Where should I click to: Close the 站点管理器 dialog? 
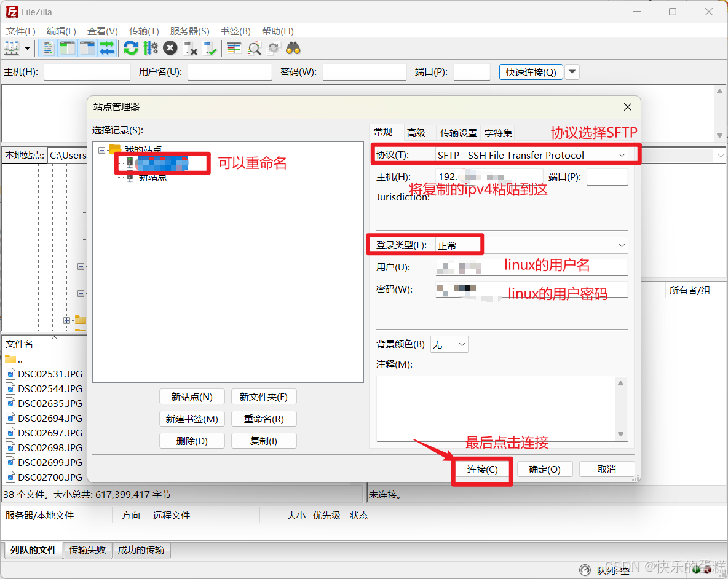[x=628, y=107]
